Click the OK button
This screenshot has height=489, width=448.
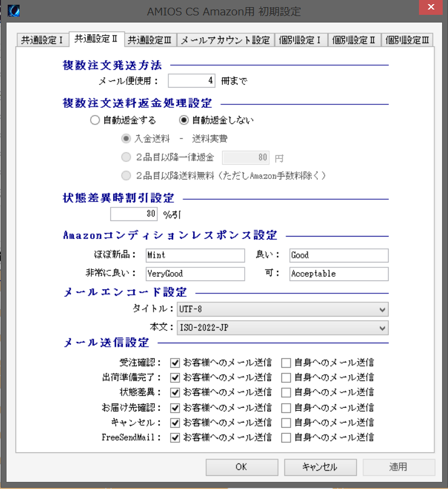tap(242, 467)
